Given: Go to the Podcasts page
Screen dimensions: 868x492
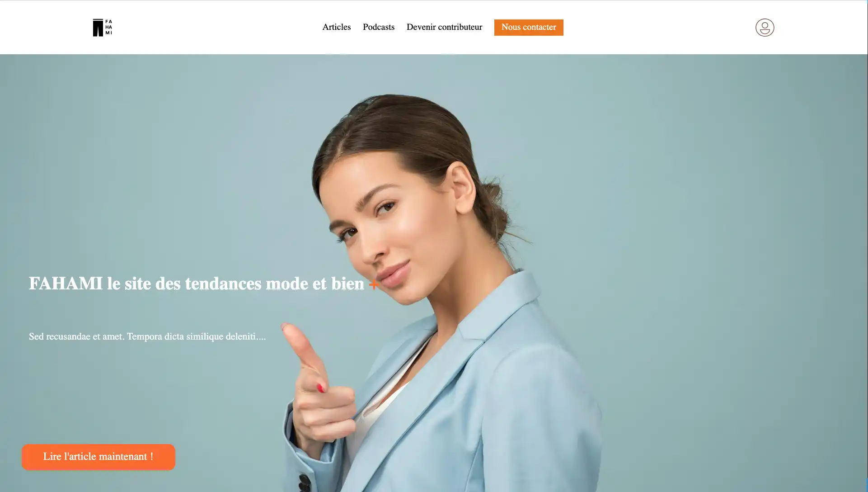Looking at the screenshot, I should pos(379,27).
